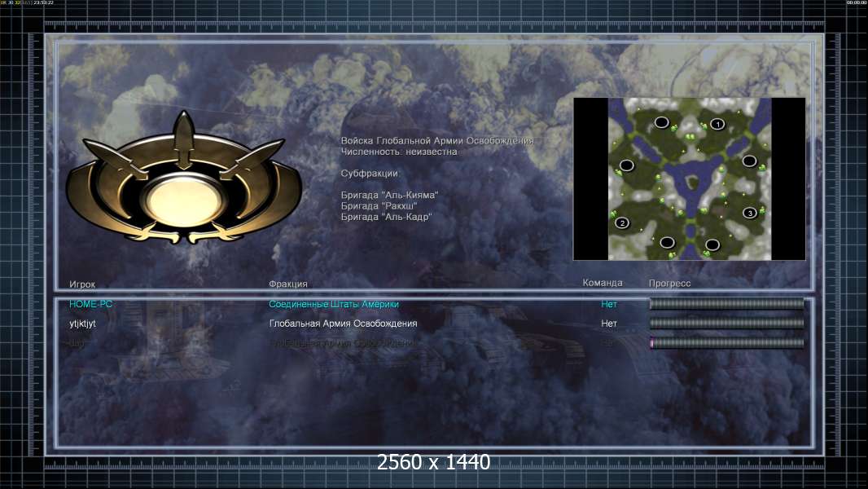Select start position marker 1 on the map
Viewport: 868px width, 489px height.
(717, 124)
